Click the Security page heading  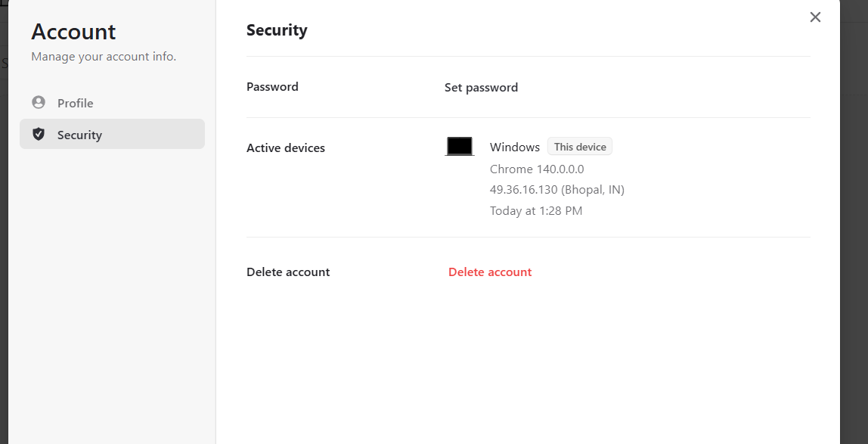coord(277,30)
